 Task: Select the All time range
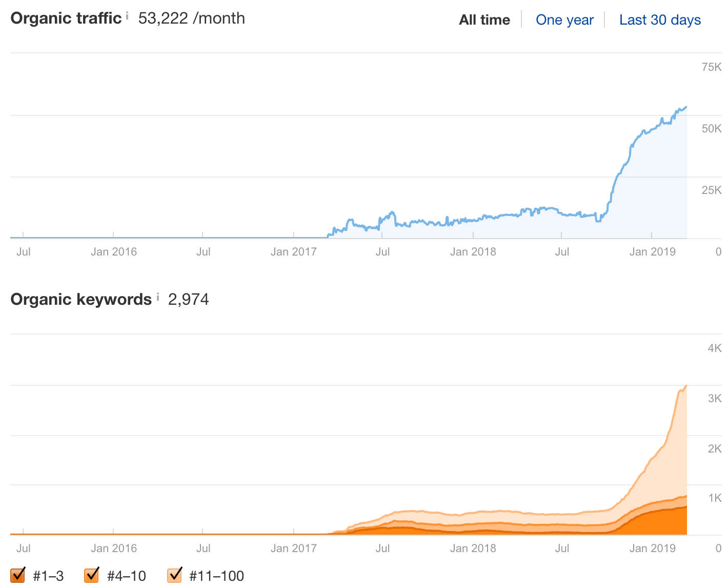484,19
